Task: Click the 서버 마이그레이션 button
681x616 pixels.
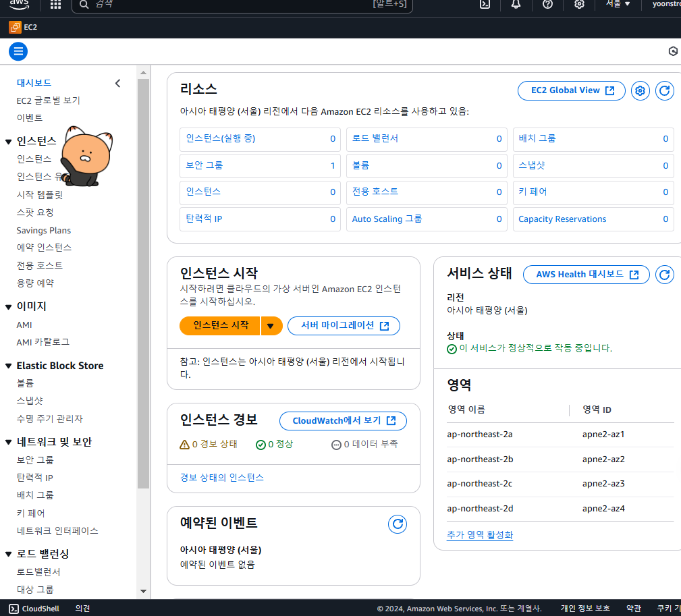Action: tap(344, 326)
